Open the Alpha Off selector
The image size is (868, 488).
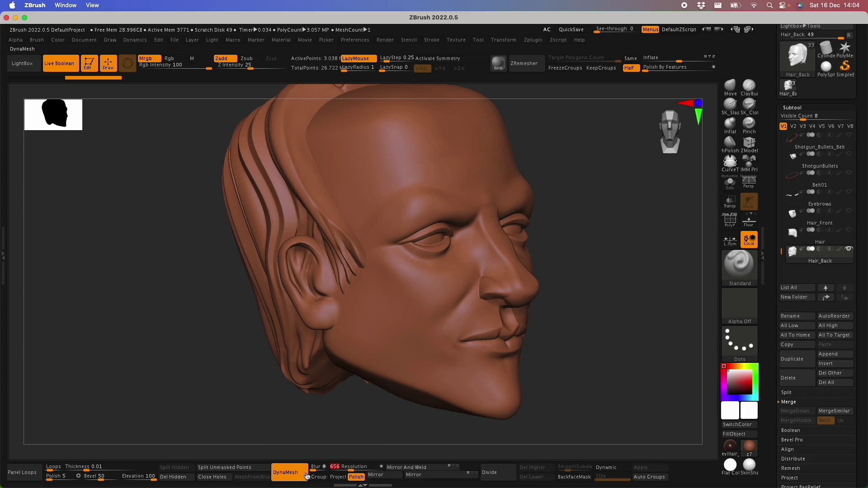[740, 306]
